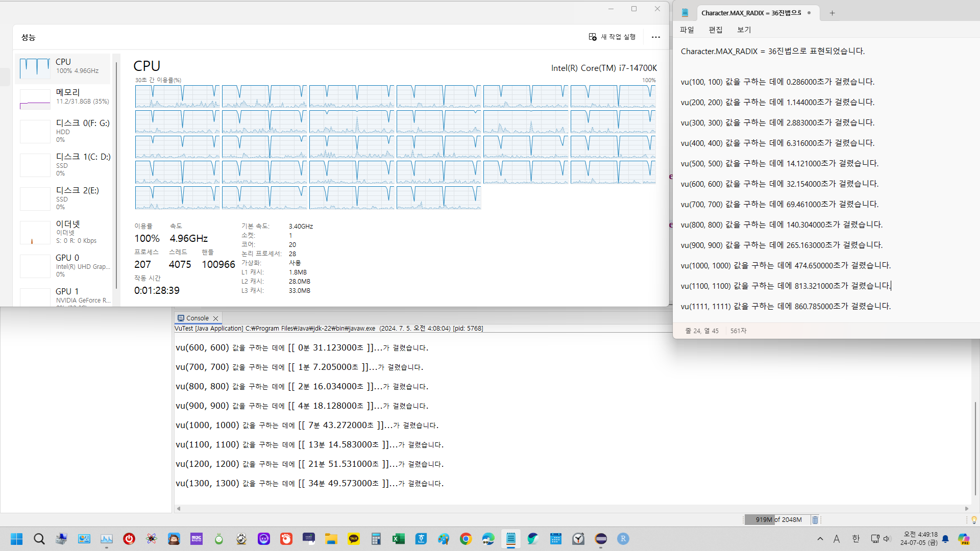Toggle Korean IME (한) input mode
The image size is (980, 551).
(856, 539)
